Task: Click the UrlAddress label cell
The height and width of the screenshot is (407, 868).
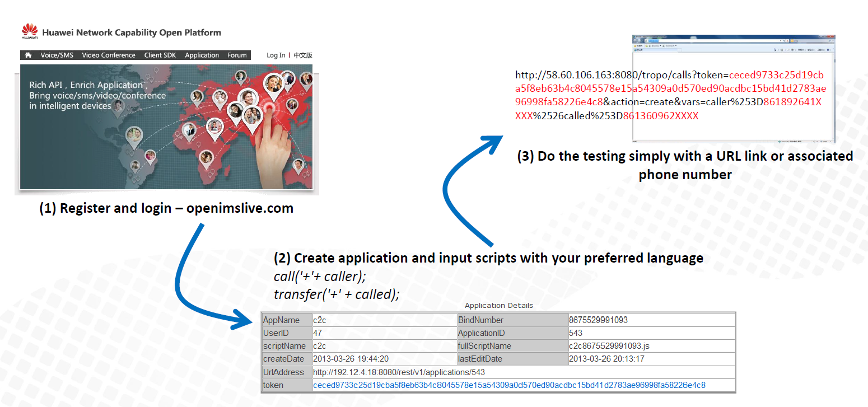Action: 287,372
